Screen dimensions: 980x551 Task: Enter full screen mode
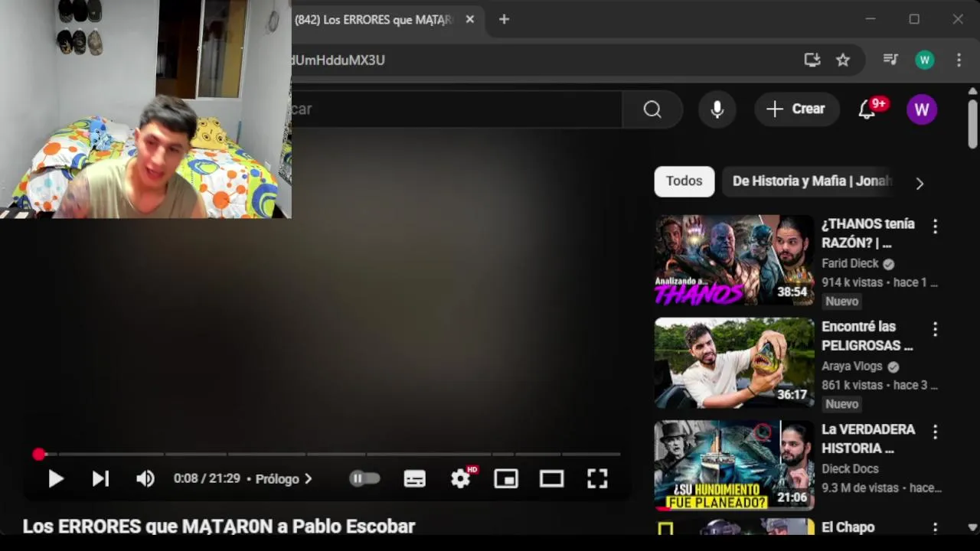click(597, 479)
